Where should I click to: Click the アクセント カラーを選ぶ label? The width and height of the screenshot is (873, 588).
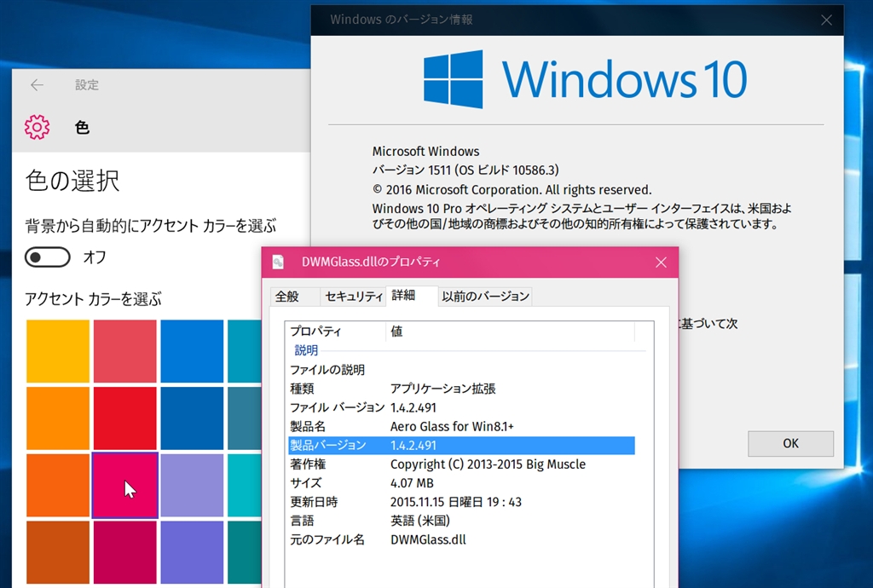pyautogui.click(x=93, y=299)
